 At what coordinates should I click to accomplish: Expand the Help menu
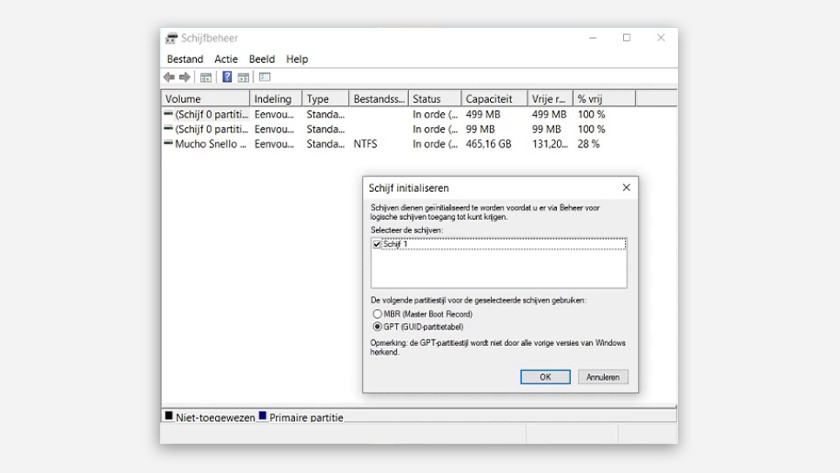click(x=297, y=59)
